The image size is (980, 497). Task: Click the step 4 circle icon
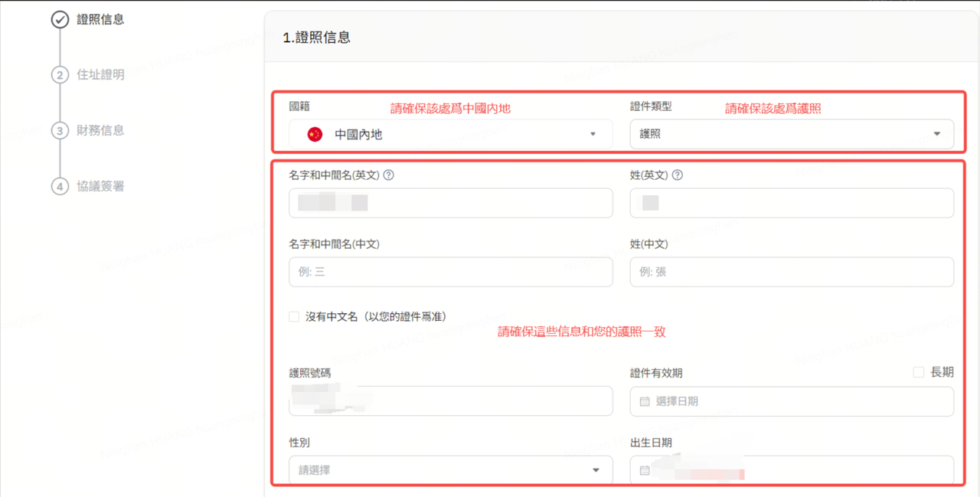click(60, 186)
